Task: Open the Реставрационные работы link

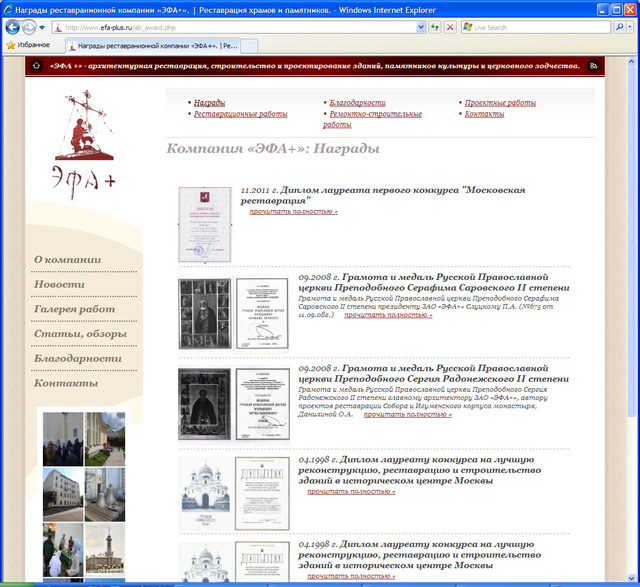Action: click(x=240, y=114)
